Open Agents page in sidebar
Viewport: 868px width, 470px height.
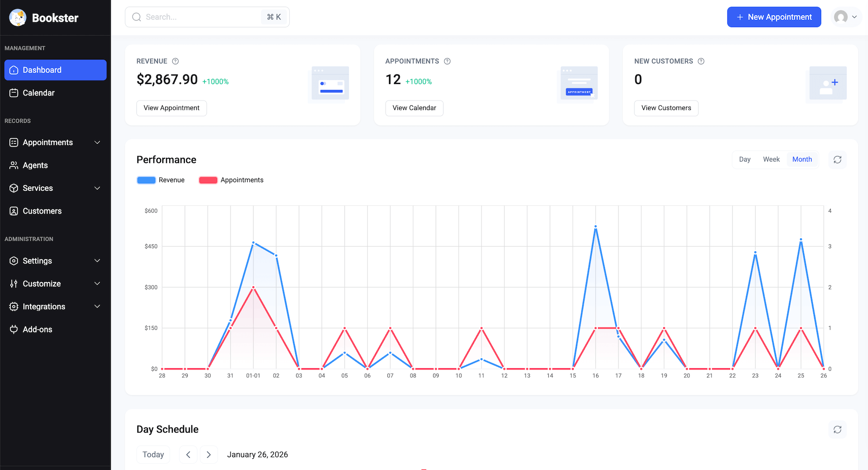click(x=35, y=166)
